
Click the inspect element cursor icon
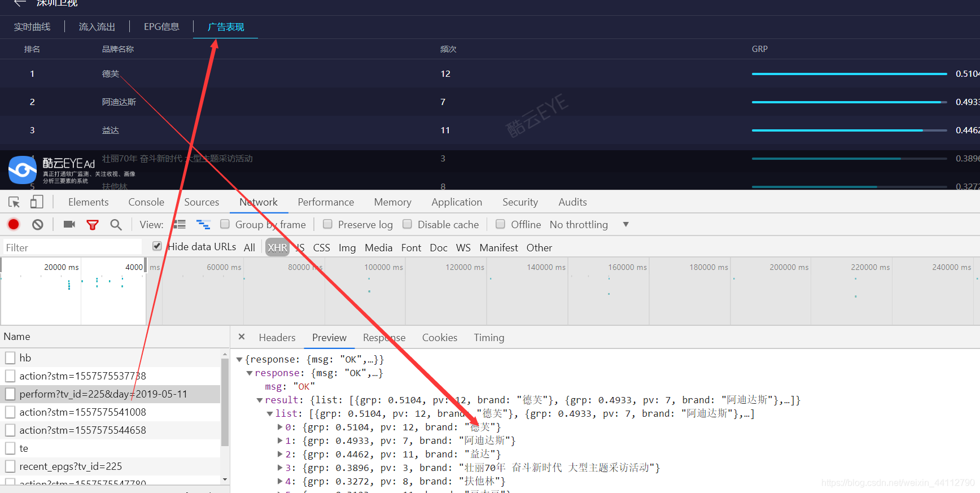pos(14,202)
